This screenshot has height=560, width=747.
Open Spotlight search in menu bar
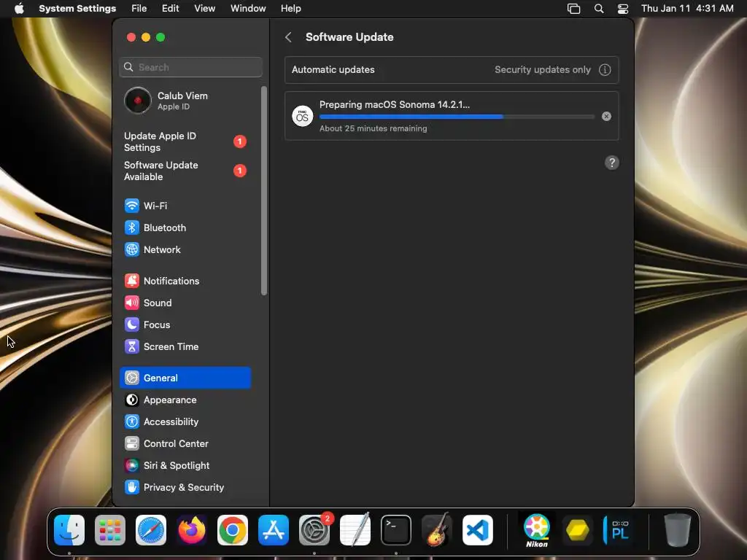(x=599, y=9)
